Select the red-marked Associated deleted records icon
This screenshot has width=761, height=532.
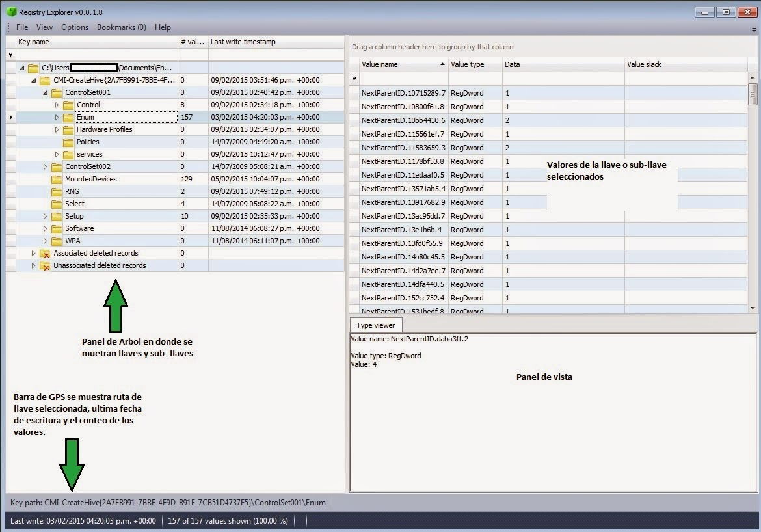click(45, 253)
